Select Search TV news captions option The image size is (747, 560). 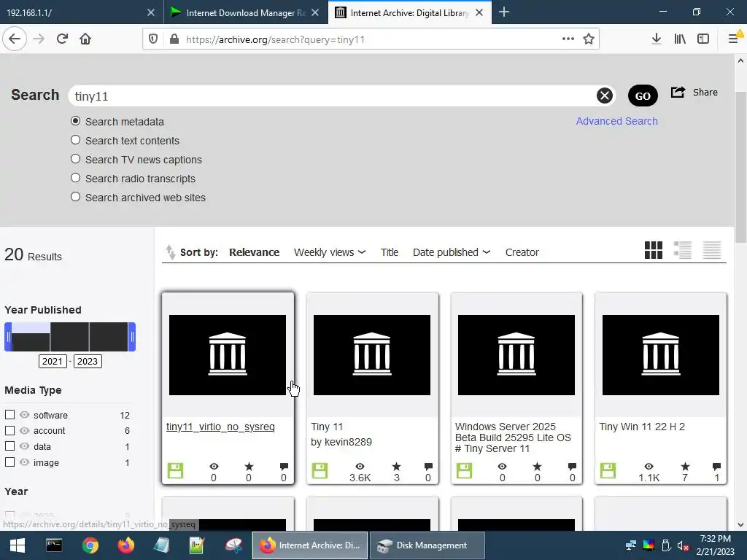coord(75,158)
